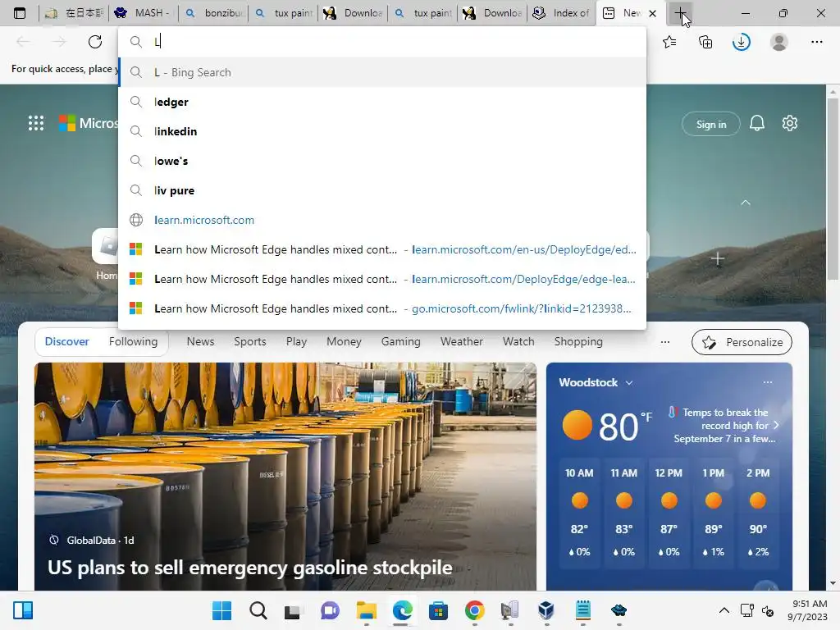Click the refresh page icon
This screenshot has height=630, width=840.
coord(95,42)
